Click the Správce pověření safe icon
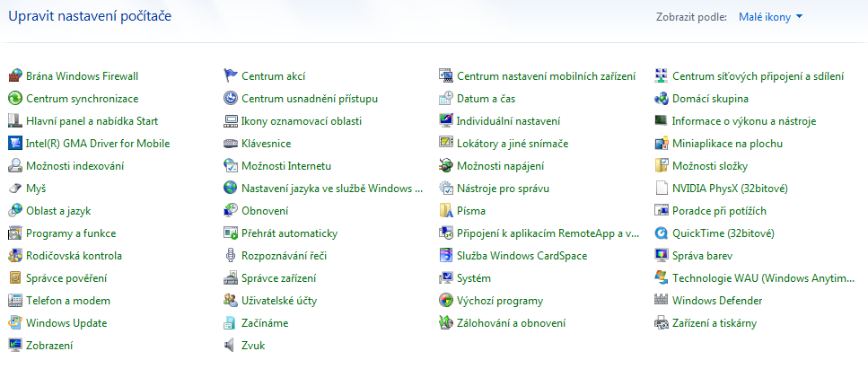This screenshot has width=868, height=369. point(15,278)
